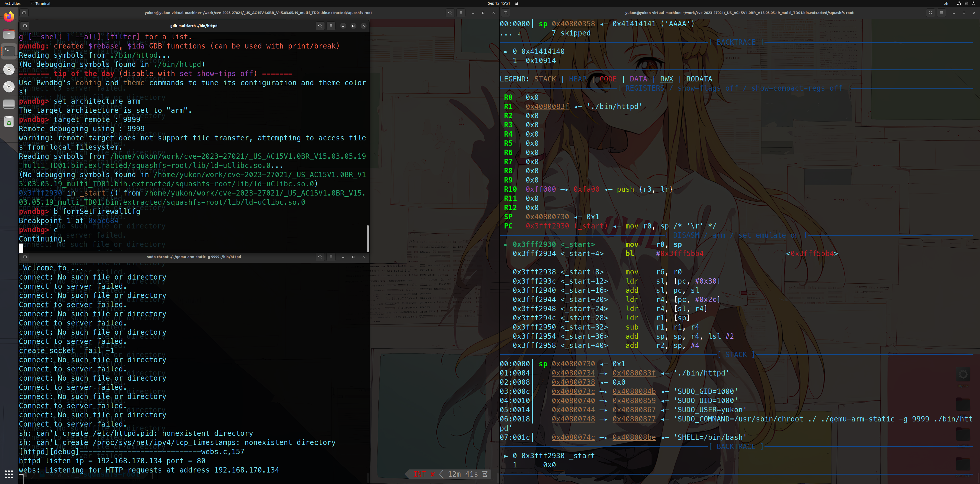Image resolution: width=980 pixels, height=484 pixels.
Task: Open the disc icon directly below Terminal in dock
Action: click(x=9, y=69)
